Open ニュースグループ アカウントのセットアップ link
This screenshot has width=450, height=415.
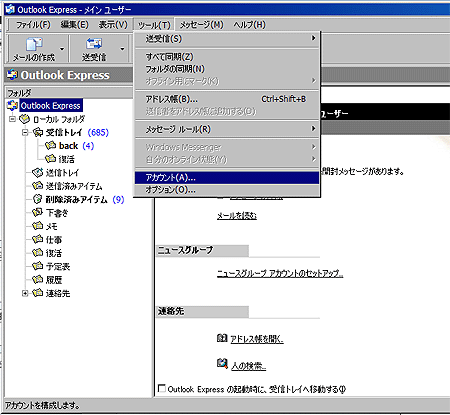tap(280, 273)
